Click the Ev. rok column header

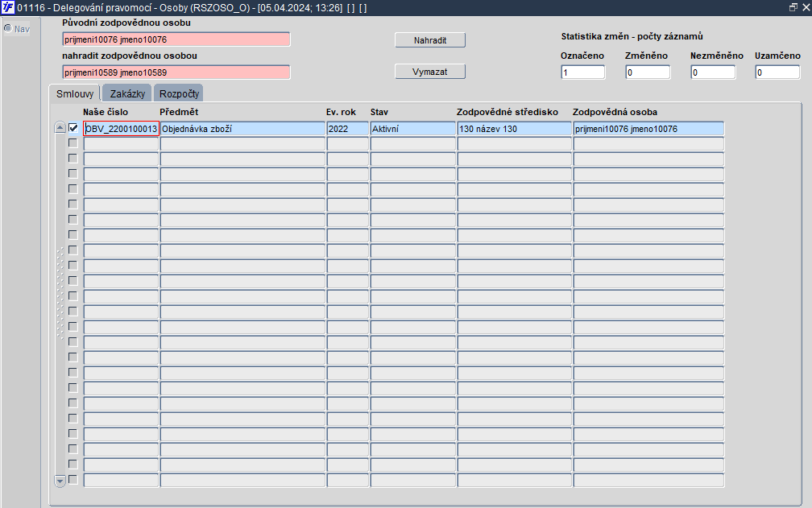coord(341,112)
